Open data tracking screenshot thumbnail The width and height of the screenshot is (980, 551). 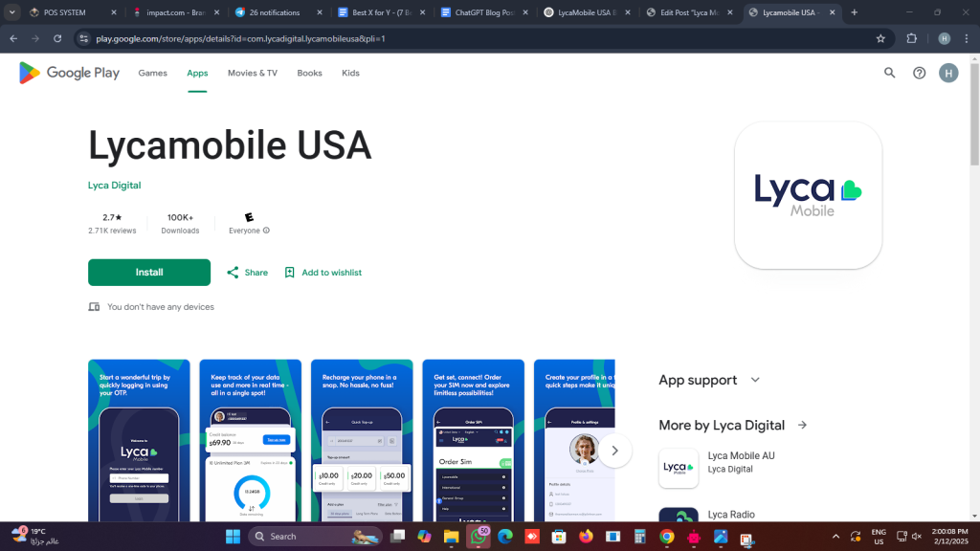click(x=250, y=440)
